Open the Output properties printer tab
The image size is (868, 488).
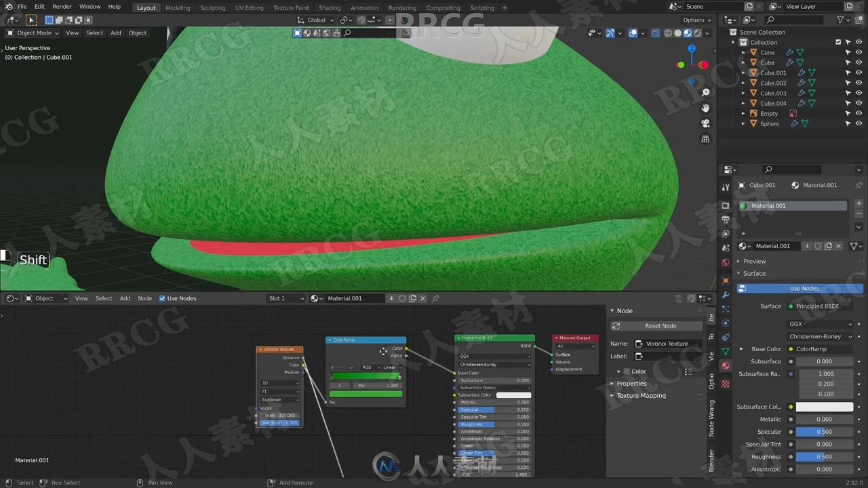click(x=726, y=220)
